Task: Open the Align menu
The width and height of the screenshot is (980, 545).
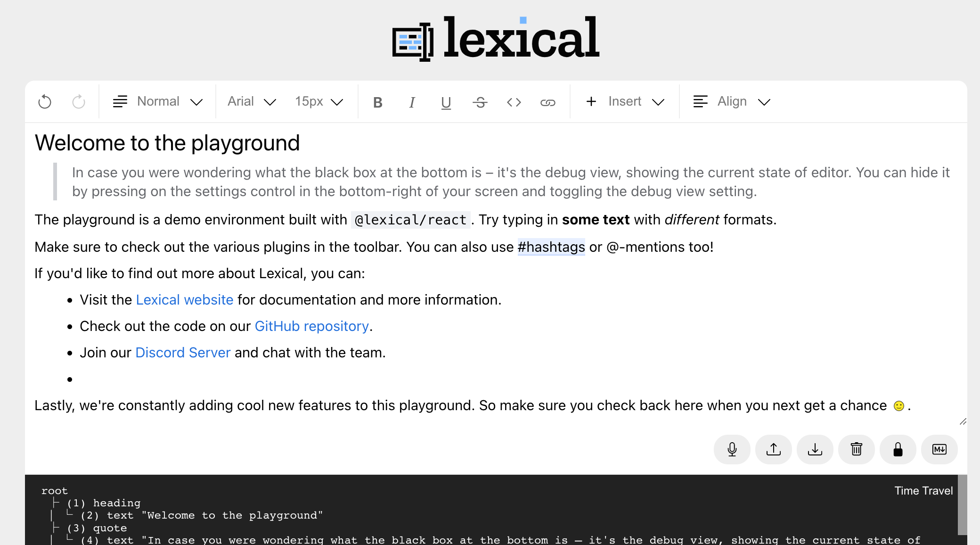Action: coord(732,102)
